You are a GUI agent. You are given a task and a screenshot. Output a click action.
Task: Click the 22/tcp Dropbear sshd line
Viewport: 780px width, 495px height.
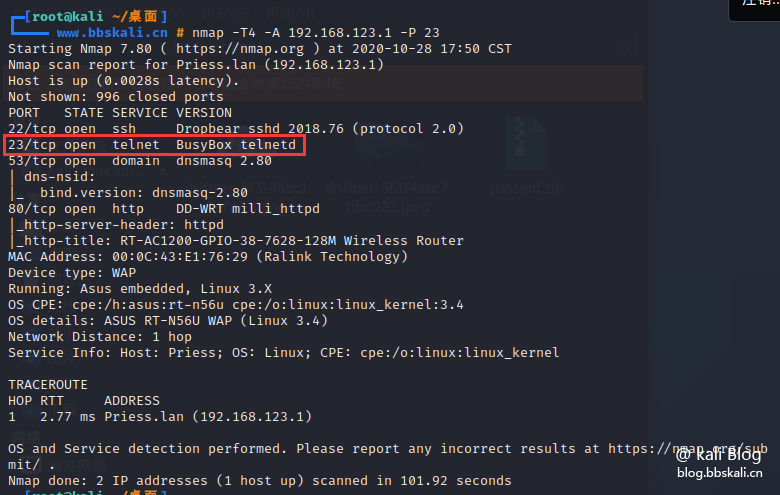(236, 129)
